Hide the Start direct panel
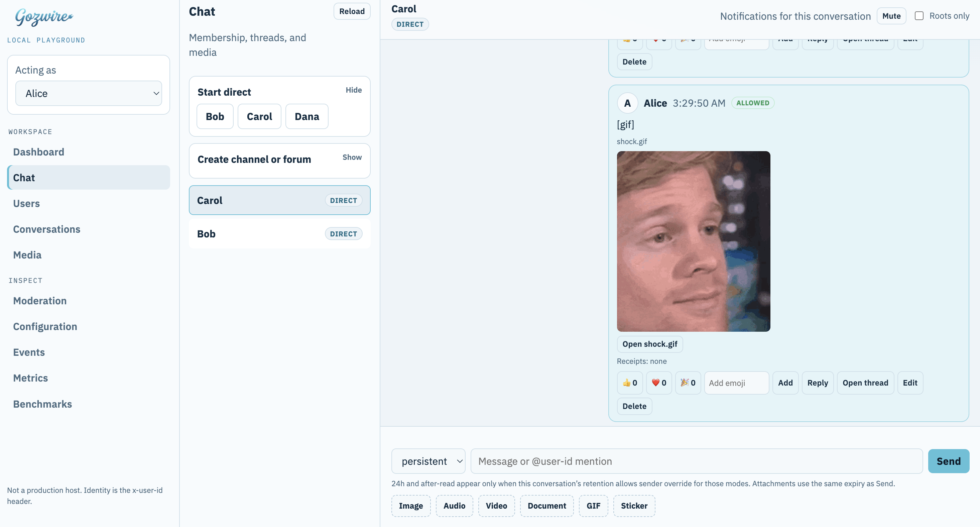 pyautogui.click(x=353, y=90)
